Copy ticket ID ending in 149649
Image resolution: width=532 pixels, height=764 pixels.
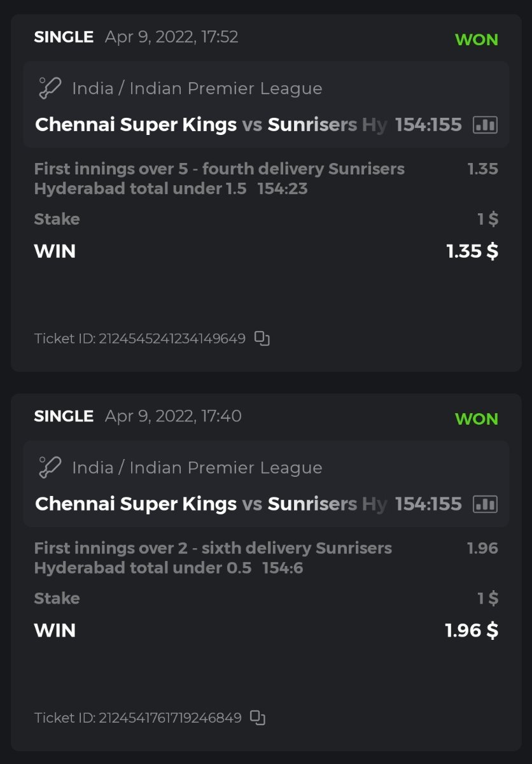click(262, 338)
